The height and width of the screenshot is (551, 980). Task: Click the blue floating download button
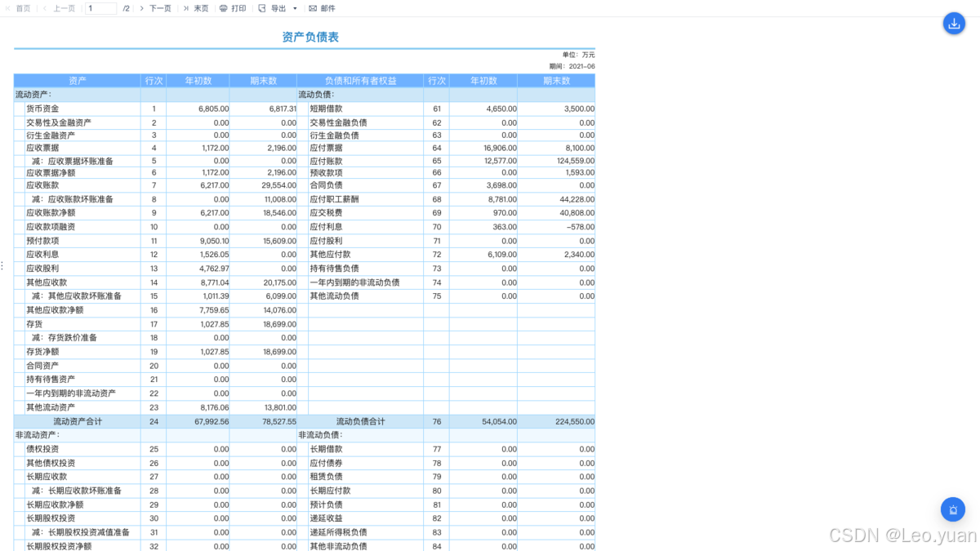(953, 23)
